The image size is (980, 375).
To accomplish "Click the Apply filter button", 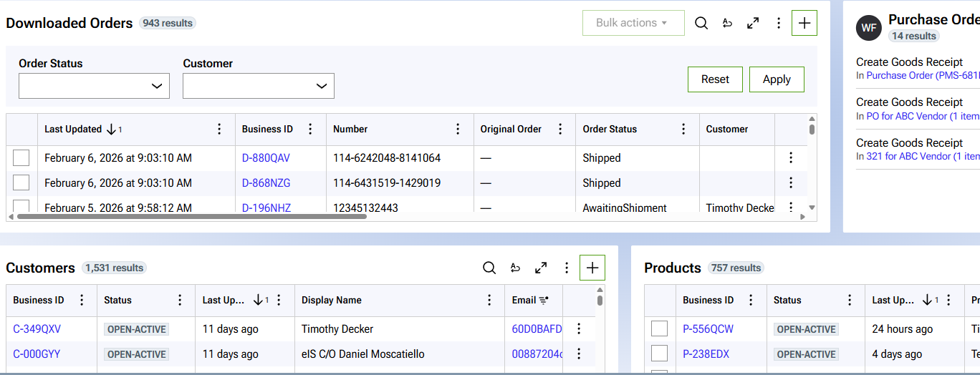I will click(x=777, y=79).
